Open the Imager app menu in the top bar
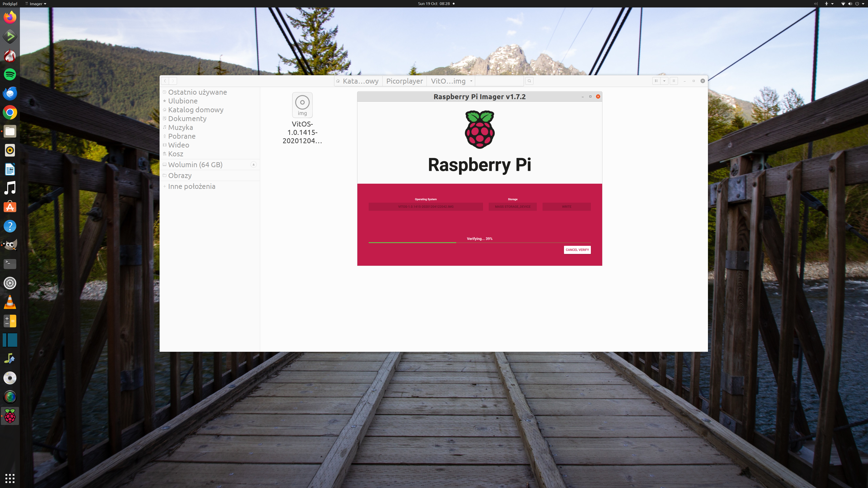The height and width of the screenshot is (488, 868). pos(36,4)
